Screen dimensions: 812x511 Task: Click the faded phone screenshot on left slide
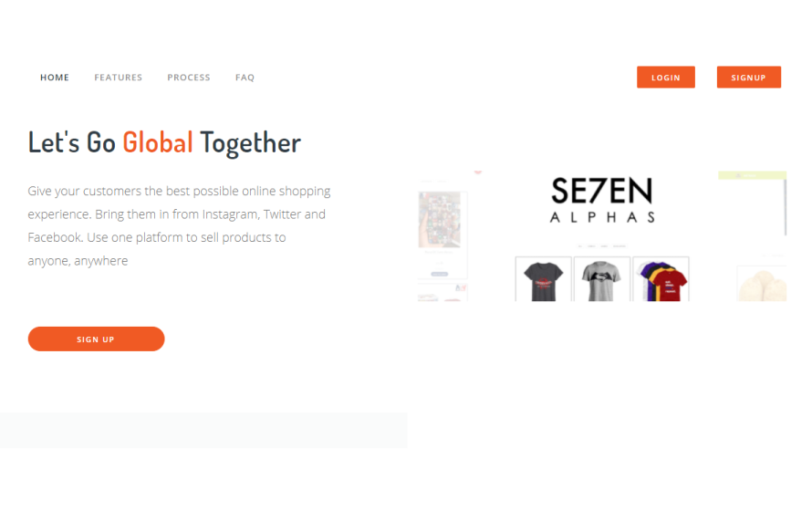click(440, 220)
